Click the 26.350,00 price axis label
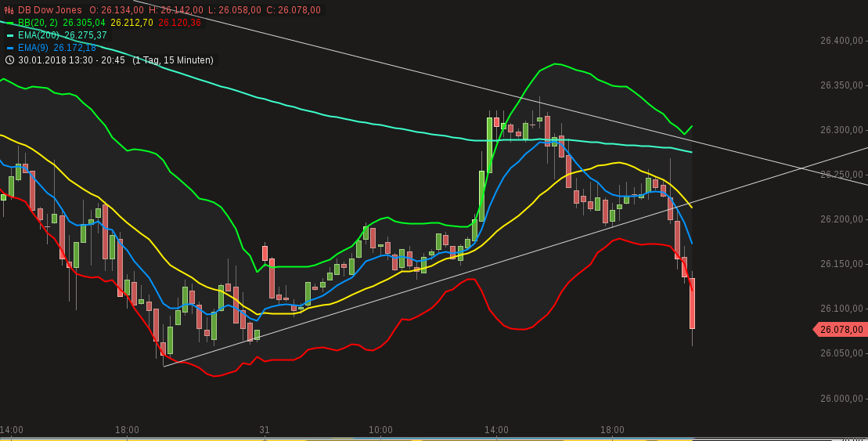The height and width of the screenshot is (441, 868). coord(841,85)
